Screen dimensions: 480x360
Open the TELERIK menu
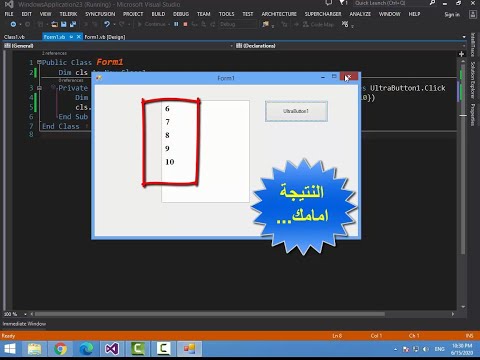[68, 14]
